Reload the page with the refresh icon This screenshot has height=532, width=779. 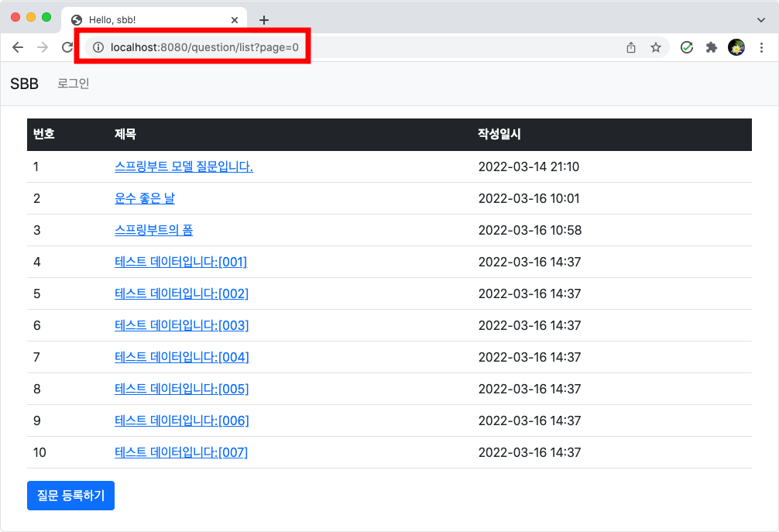[67, 47]
